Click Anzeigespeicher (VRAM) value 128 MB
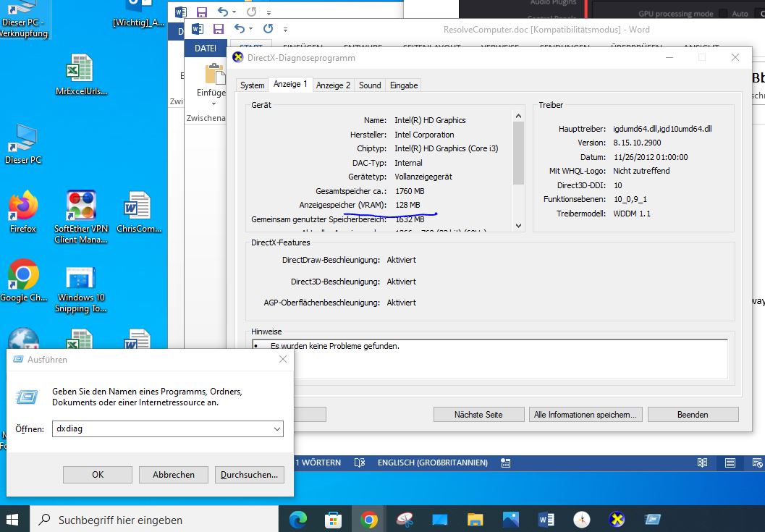765x532 pixels. (x=407, y=205)
